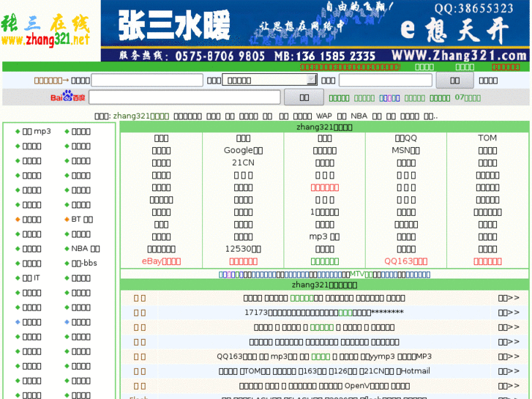Open the 12530 link in the site table

point(243,249)
